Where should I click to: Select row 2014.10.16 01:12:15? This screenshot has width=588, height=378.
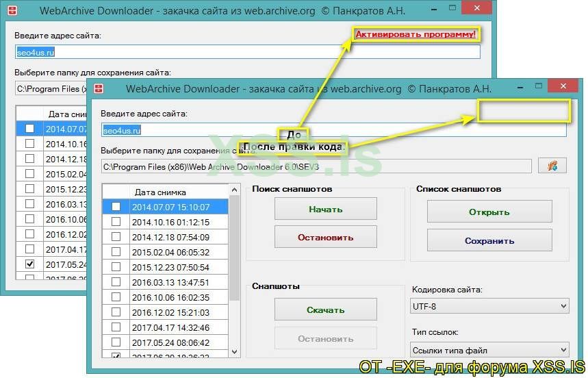point(165,222)
